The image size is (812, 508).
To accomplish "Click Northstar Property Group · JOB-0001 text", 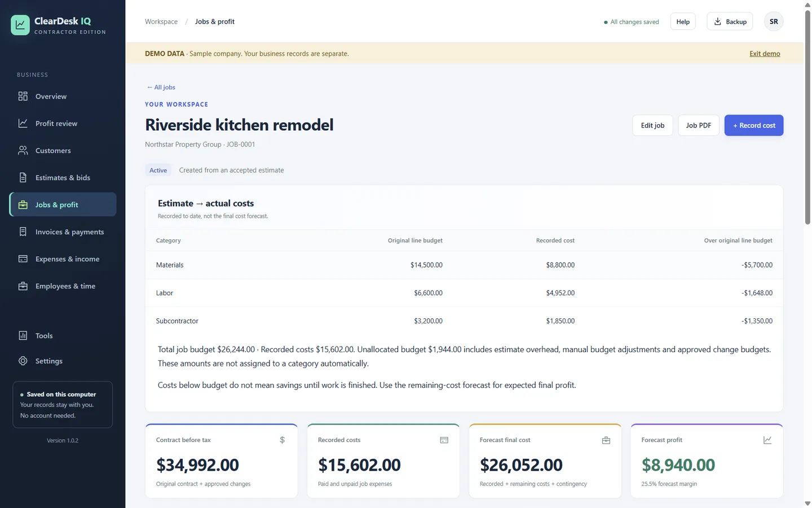I will [x=200, y=144].
